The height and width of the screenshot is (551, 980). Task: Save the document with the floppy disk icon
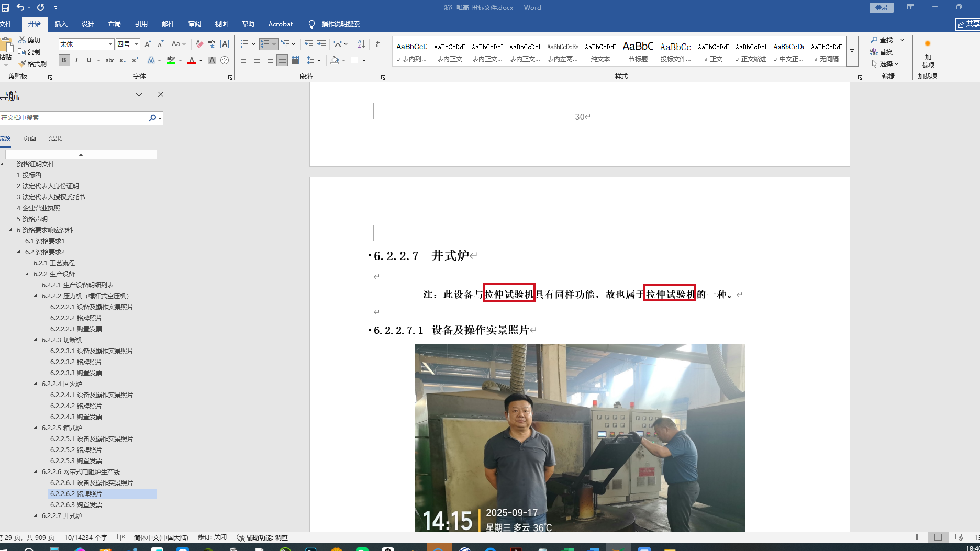[x=5, y=7]
